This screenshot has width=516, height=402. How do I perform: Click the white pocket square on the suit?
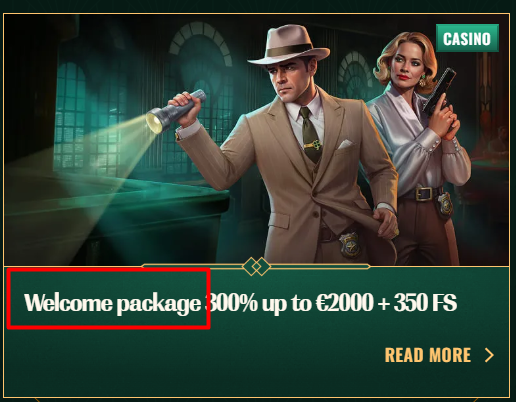click(x=345, y=144)
